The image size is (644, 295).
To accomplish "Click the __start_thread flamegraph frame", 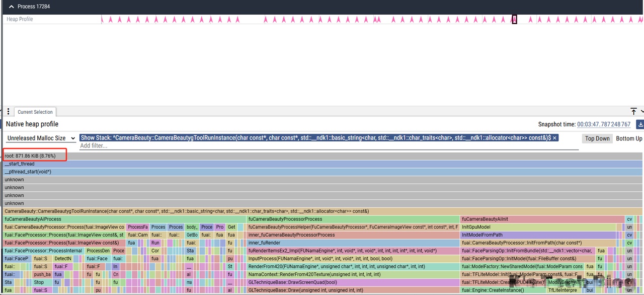I will (322, 164).
